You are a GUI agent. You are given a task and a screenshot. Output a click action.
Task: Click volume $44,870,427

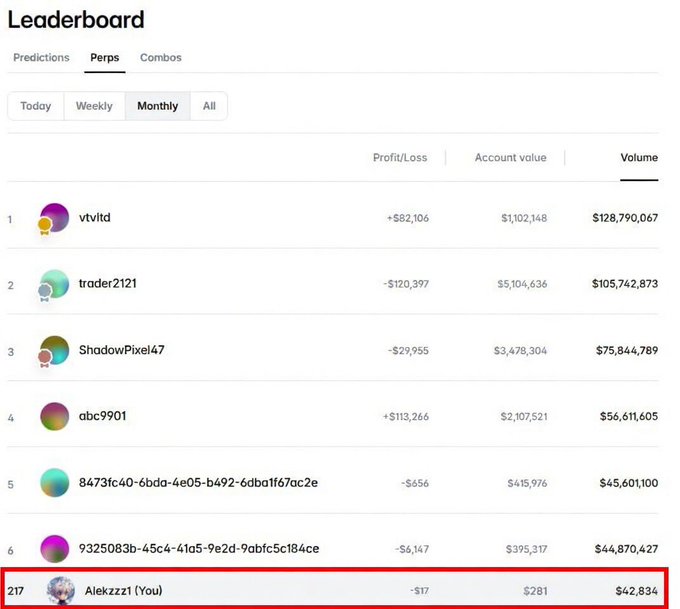point(626,549)
